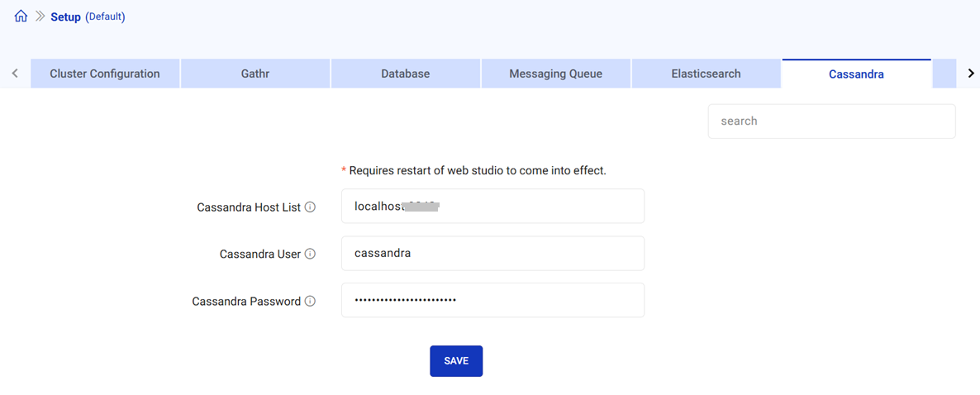Open the Cluster Configuration tab
The width and height of the screenshot is (980, 395).
(105, 74)
